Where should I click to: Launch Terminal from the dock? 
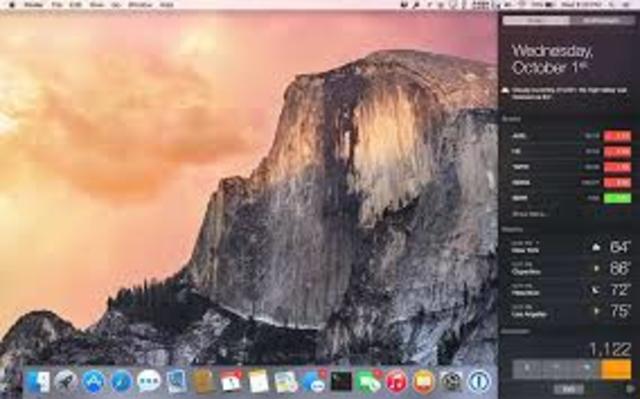pyautogui.click(x=341, y=382)
